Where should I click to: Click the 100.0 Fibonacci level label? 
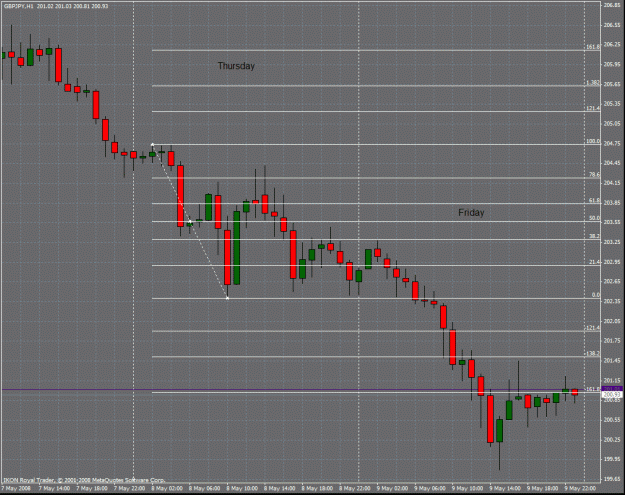(x=593, y=141)
